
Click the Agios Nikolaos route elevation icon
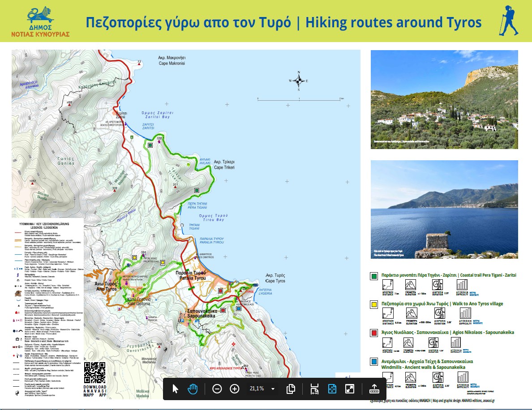(x=408, y=343)
